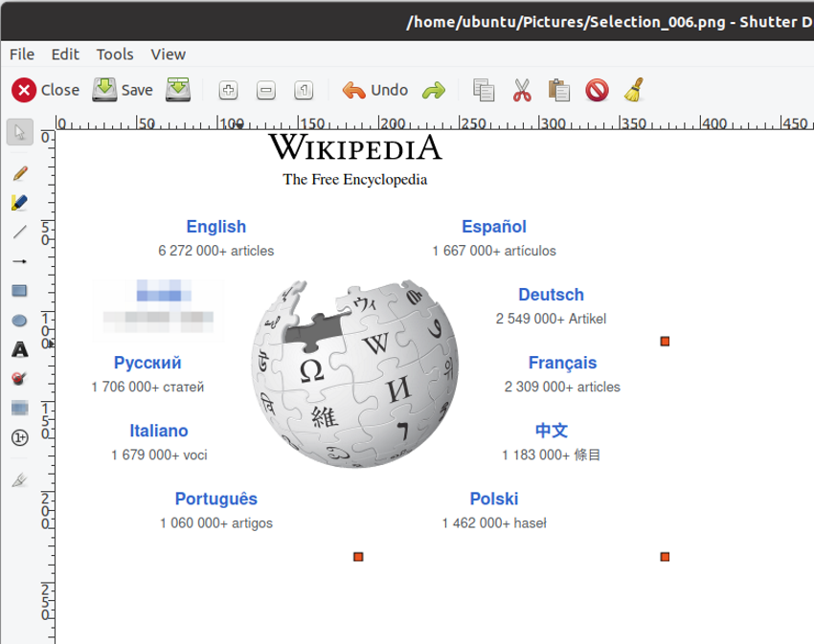Click the green Redo arrow
The image size is (814, 644).
click(434, 90)
